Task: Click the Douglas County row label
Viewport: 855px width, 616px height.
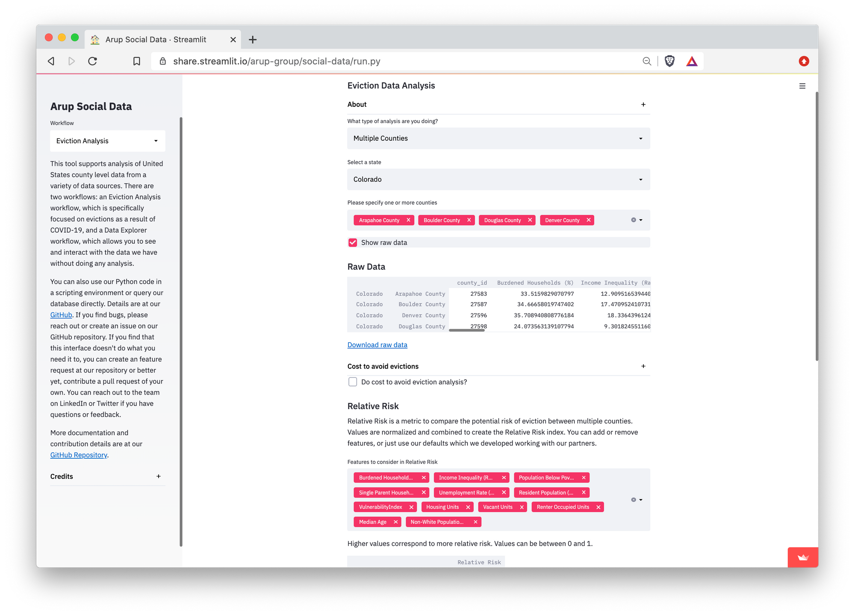Action: pos(422,326)
